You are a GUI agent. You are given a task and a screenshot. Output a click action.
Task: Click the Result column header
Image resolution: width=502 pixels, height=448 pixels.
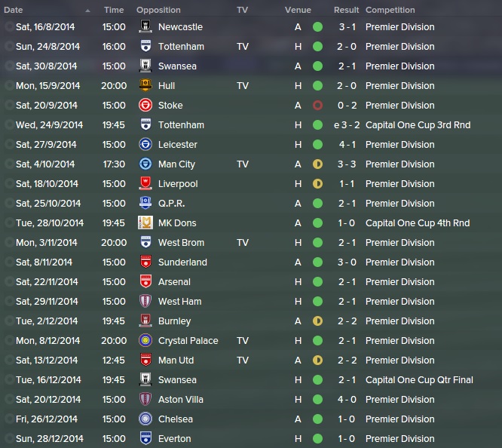[347, 10]
